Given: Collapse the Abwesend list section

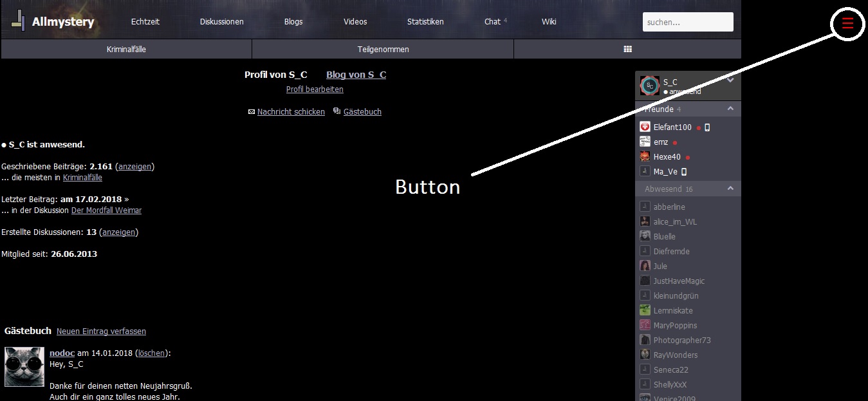Looking at the screenshot, I should pos(730,189).
